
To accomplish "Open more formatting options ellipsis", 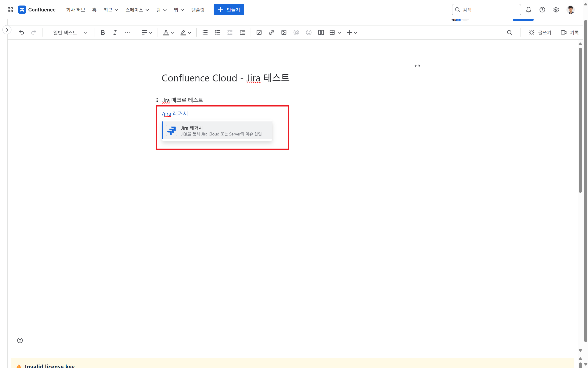I will tap(127, 32).
